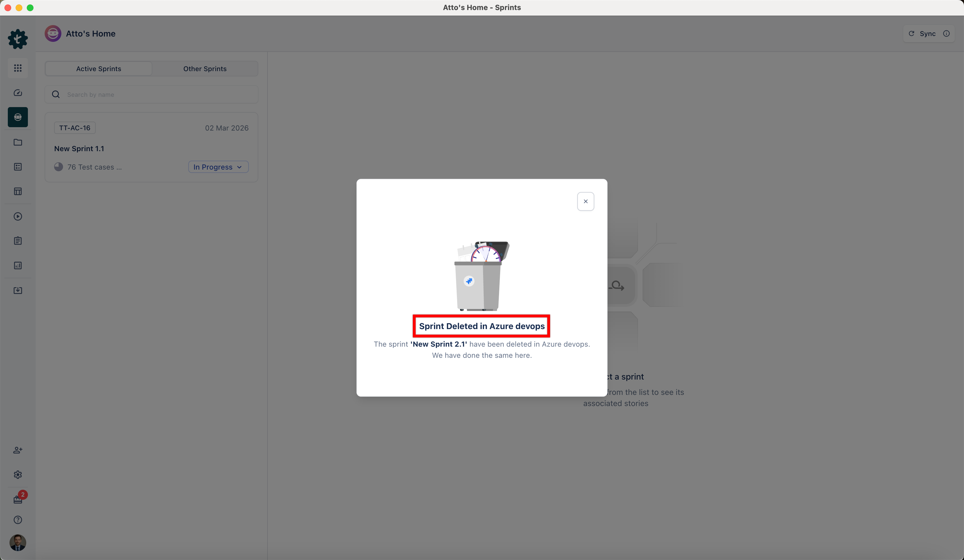
Task: Switch to the Other Sprints tab
Action: point(205,69)
